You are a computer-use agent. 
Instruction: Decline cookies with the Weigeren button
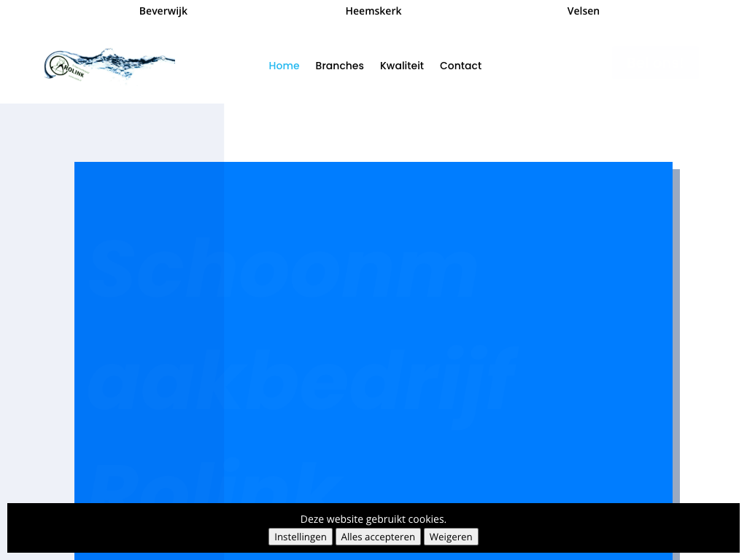click(x=451, y=537)
